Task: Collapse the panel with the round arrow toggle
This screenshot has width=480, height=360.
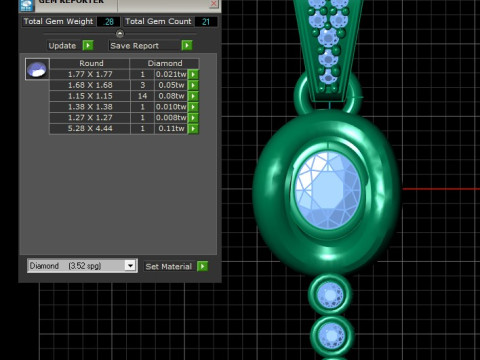Action: pos(120,34)
